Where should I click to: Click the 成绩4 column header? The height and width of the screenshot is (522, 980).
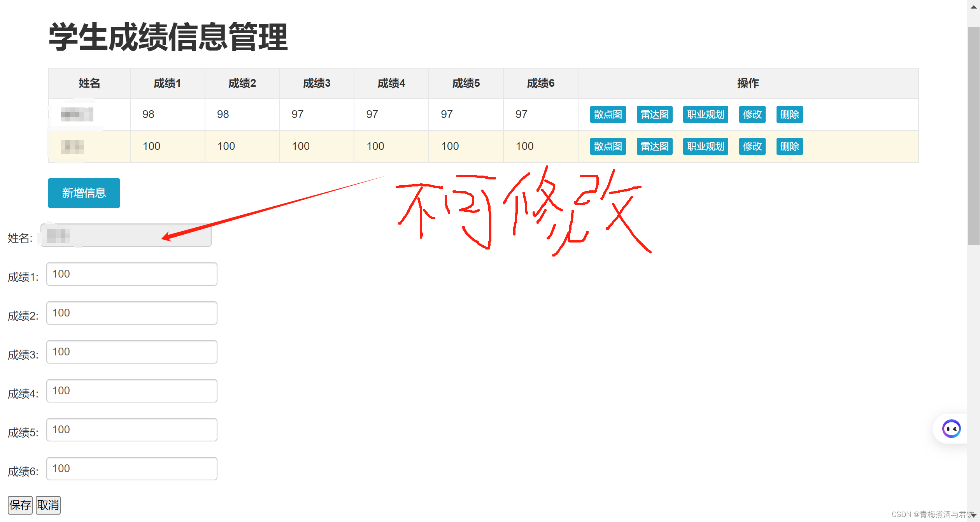tap(391, 83)
